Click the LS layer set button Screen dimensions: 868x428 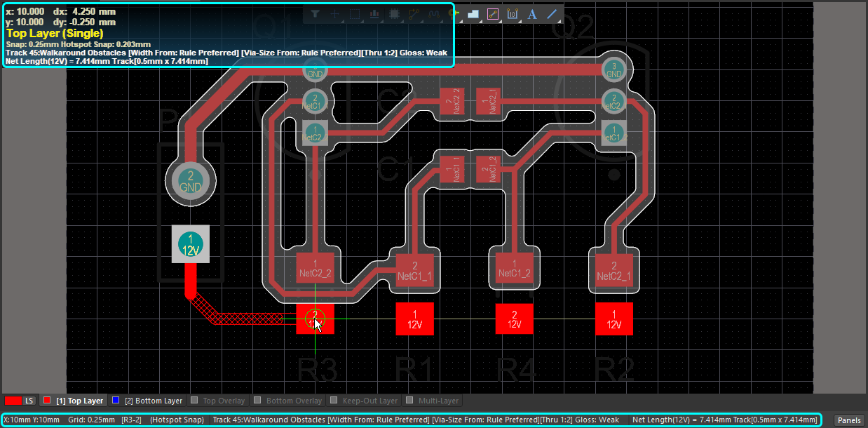coord(29,401)
